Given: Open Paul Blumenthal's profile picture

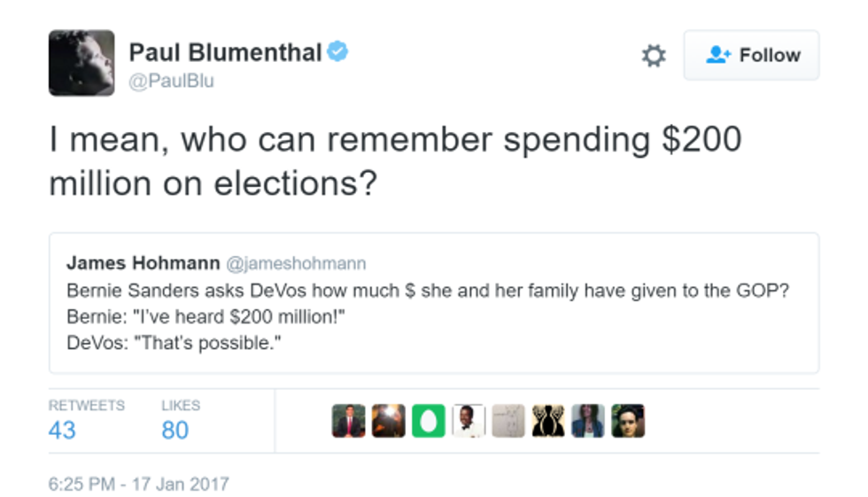Looking at the screenshot, I should tap(81, 63).
